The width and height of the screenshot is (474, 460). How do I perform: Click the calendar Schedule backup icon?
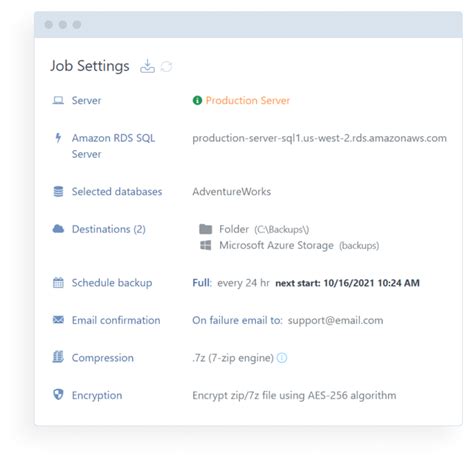[58, 282]
